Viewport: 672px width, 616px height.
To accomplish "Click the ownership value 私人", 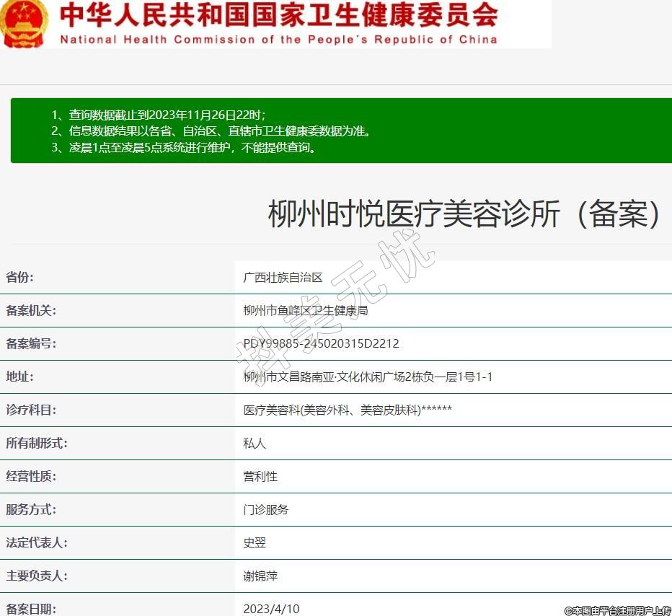I will (255, 444).
